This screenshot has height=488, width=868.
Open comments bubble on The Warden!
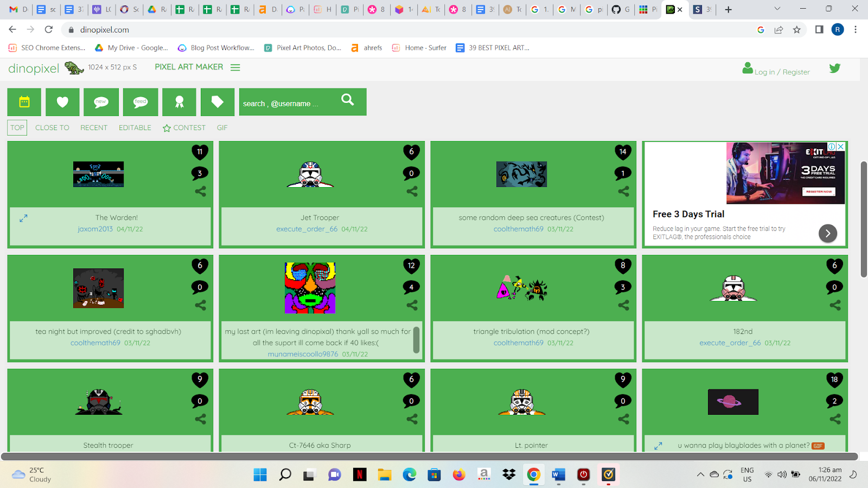200,174
